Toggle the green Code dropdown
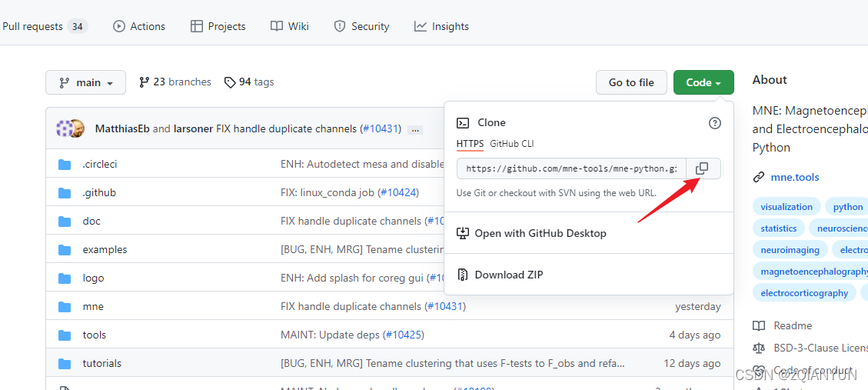Image resolution: width=868 pixels, height=390 pixels. click(703, 82)
